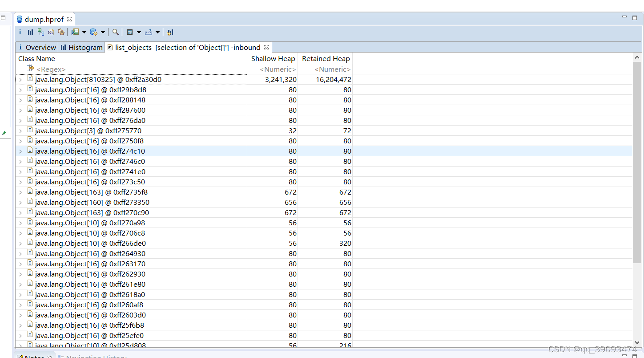644x358 pixels.
Task: Expand java.lang.Object[10] @ 0xff266de0 row
Action: point(20,244)
